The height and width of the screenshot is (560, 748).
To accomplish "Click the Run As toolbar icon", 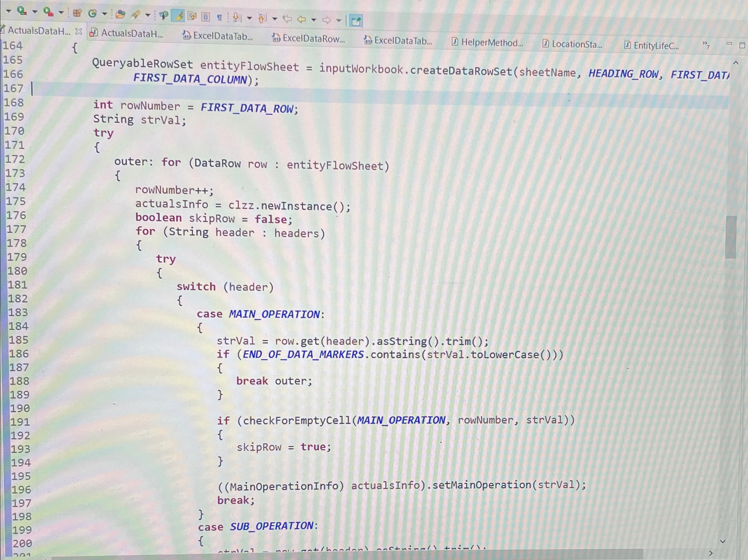I will (22, 11).
